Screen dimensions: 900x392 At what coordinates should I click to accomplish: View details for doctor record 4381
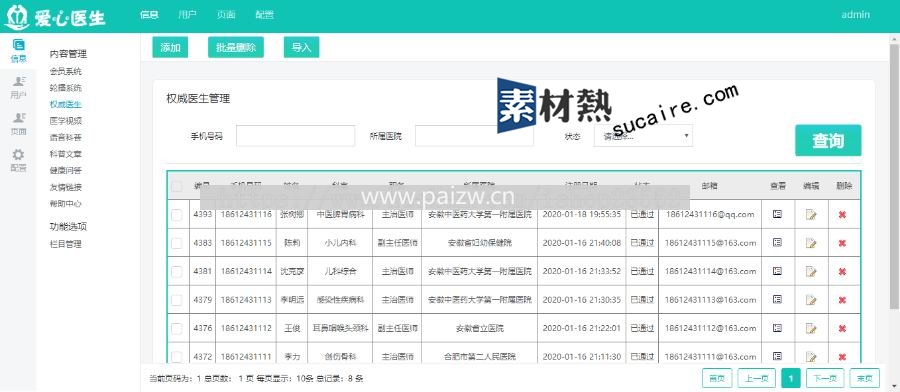[777, 271]
